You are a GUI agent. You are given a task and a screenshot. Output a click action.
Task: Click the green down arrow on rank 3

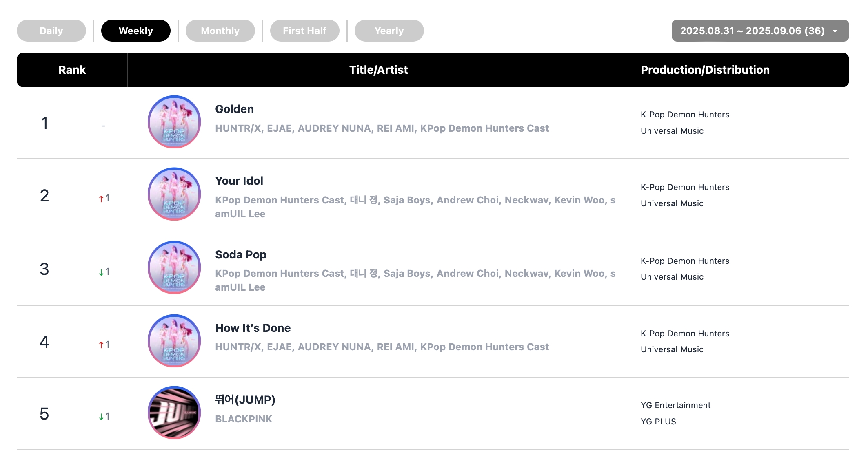coord(101,272)
